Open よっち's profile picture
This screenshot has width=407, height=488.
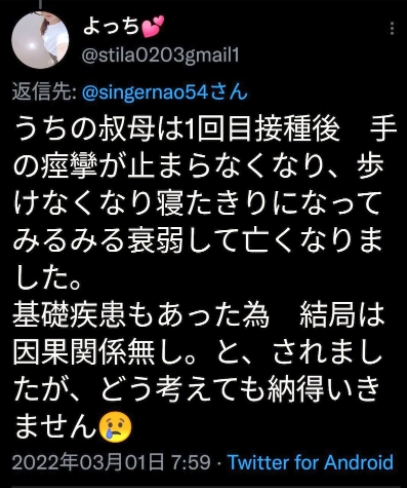click(x=40, y=40)
